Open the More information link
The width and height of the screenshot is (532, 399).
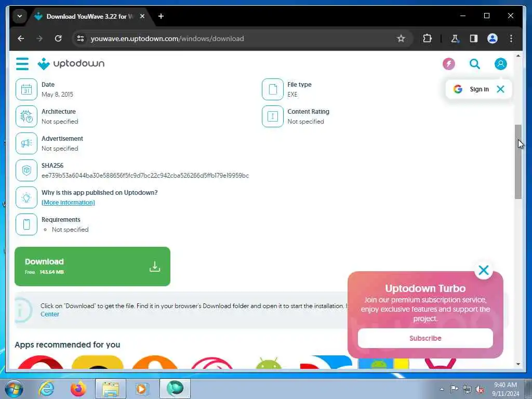point(68,203)
